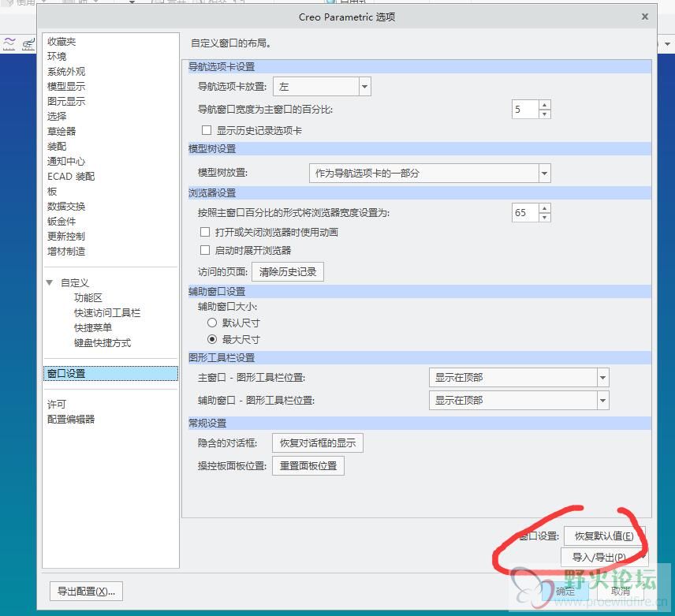Screen dimensions: 675x616
Task: Click 导入/导出(P) button
Action: [604, 558]
